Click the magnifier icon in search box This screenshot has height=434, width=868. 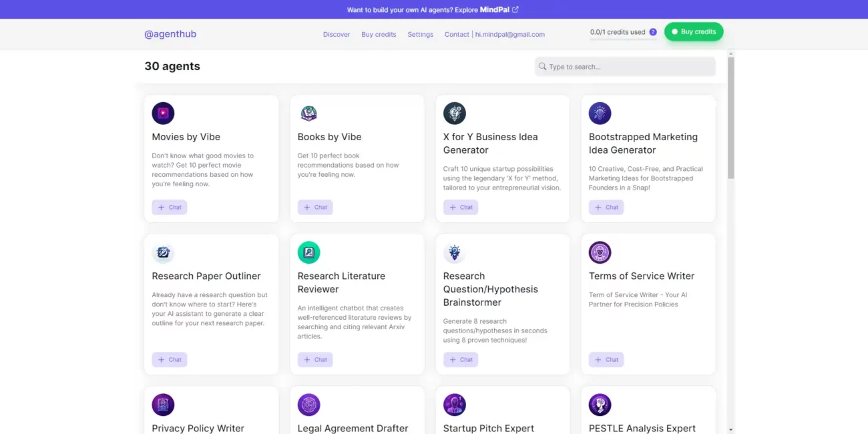(x=543, y=67)
